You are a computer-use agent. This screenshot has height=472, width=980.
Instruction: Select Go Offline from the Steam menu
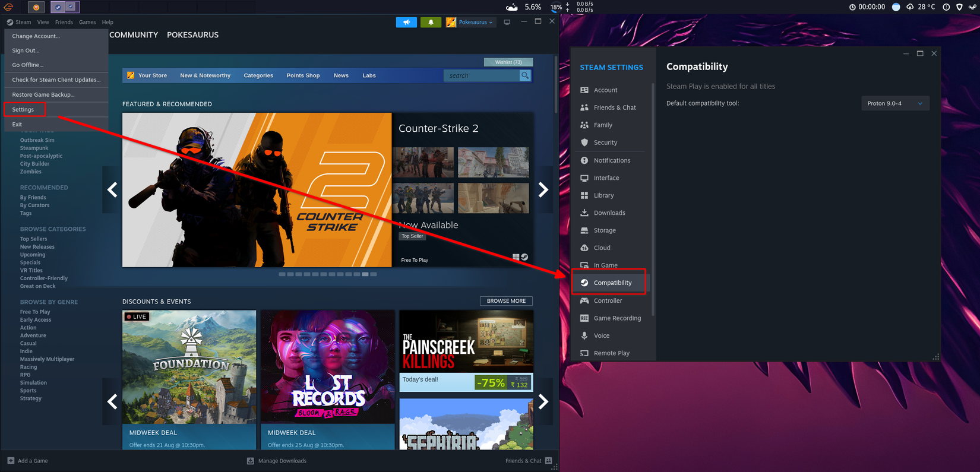(x=56, y=65)
